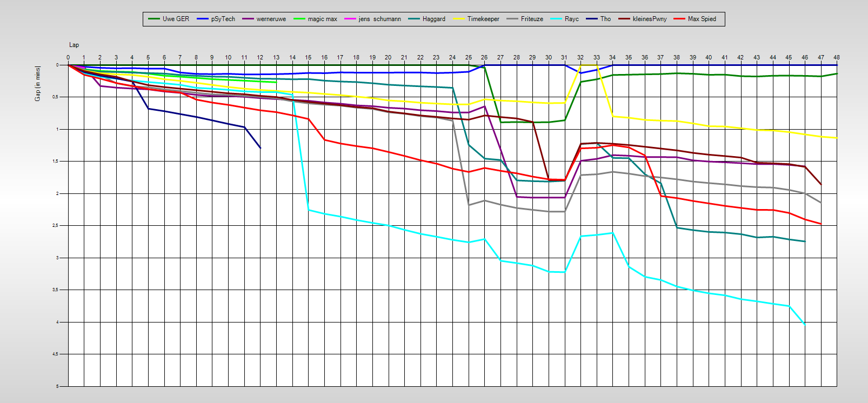Click lap number 30 label

pyautogui.click(x=549, y=57)
